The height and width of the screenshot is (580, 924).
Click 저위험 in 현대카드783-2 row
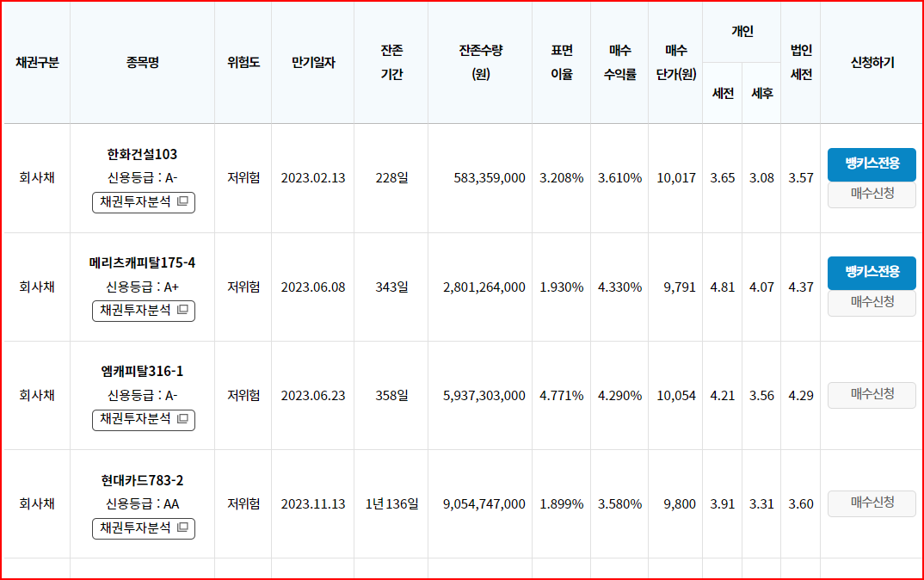click(243, 504)
